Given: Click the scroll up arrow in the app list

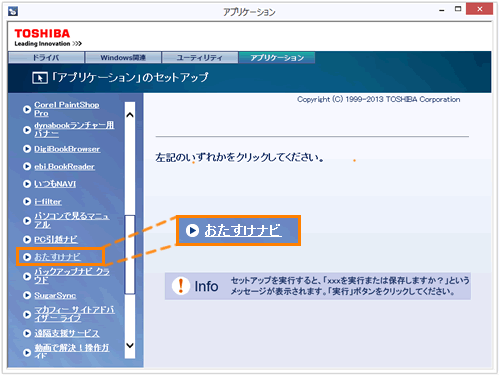Looking at the screenshot, I should [x=130, y=115].
